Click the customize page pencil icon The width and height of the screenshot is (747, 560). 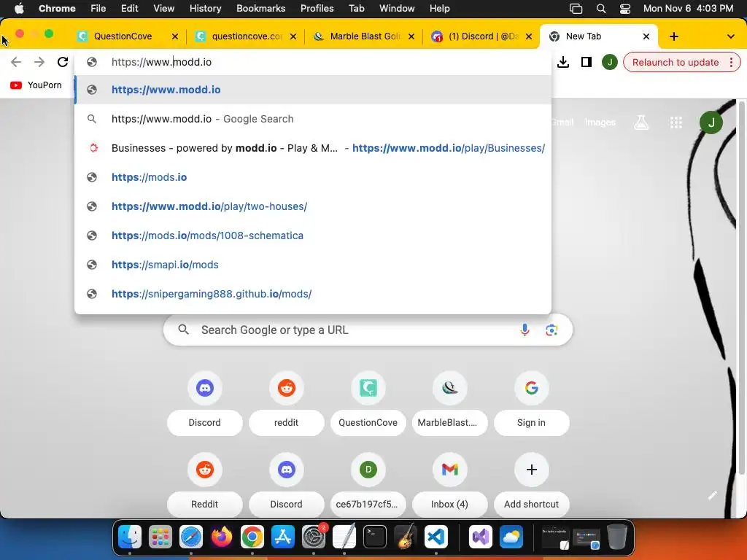tap(712, 495)
